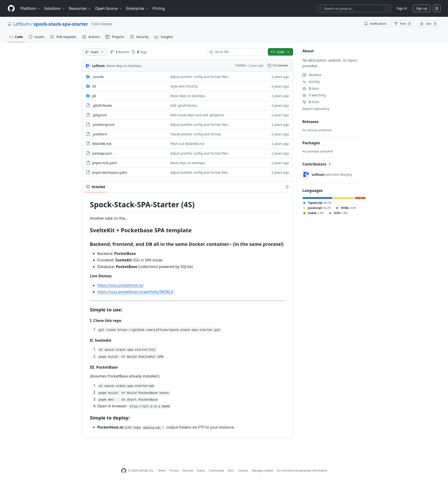
Task: Switch to the Issues tab
Action: (x=36, y=37)
